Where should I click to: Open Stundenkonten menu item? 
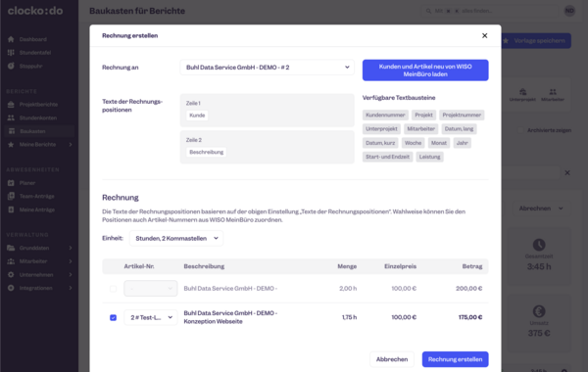[x=38, y=118]
